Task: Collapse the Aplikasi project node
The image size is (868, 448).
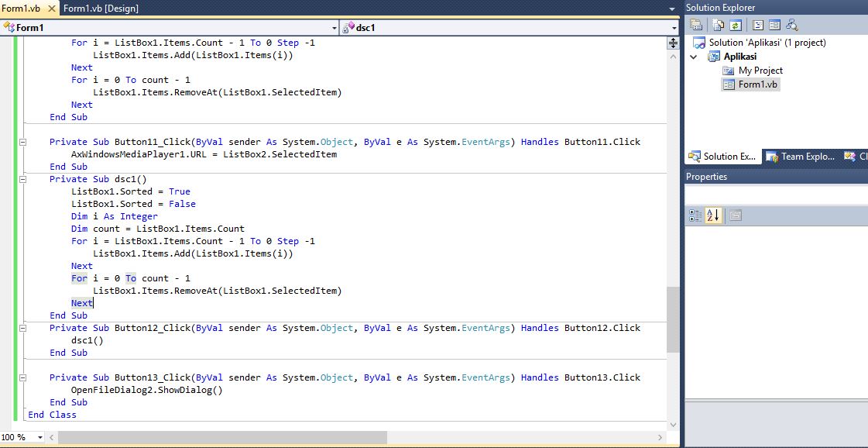Action: (695, 56)
